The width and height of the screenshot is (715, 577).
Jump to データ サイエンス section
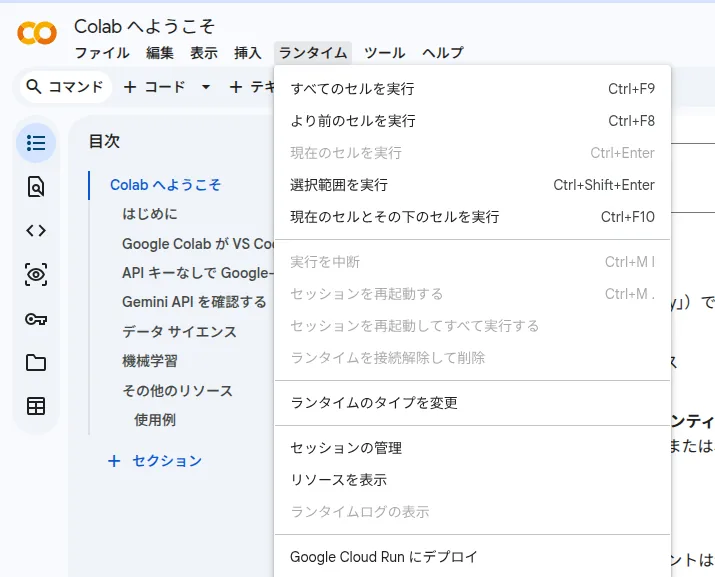pos(179,332)
